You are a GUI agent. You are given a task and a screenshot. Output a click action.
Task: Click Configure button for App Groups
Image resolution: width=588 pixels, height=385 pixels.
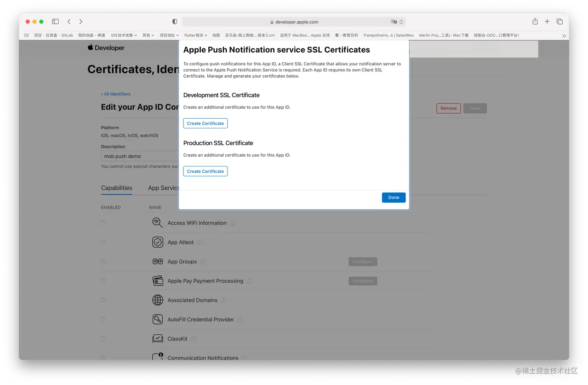click(x=363, y=262)
